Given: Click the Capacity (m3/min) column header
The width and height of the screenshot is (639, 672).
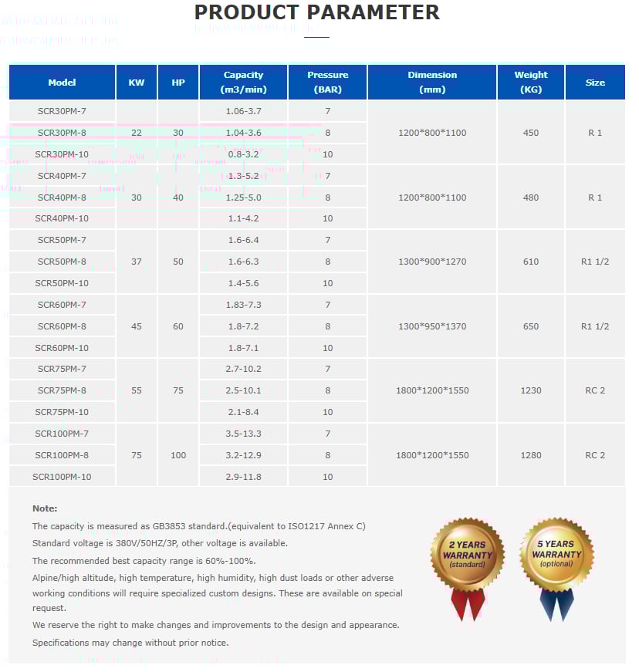Looking at the screenshot, I should (x=243, y=83).
